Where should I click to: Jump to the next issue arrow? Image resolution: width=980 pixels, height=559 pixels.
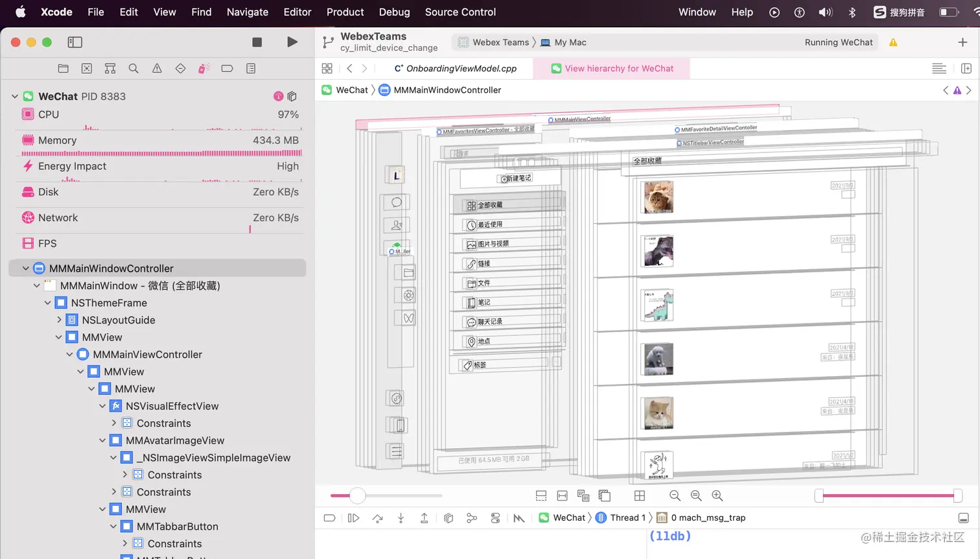[969, 90]
